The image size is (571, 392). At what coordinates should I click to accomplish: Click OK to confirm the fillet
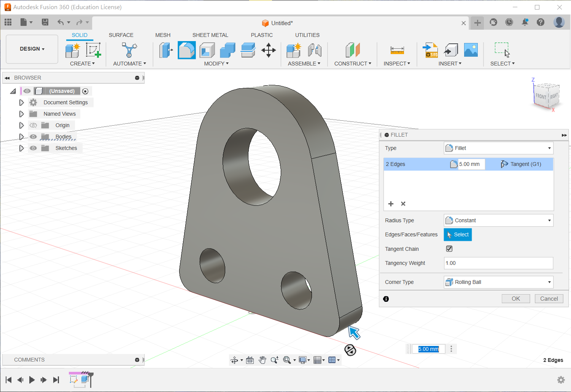coord(515,299)
